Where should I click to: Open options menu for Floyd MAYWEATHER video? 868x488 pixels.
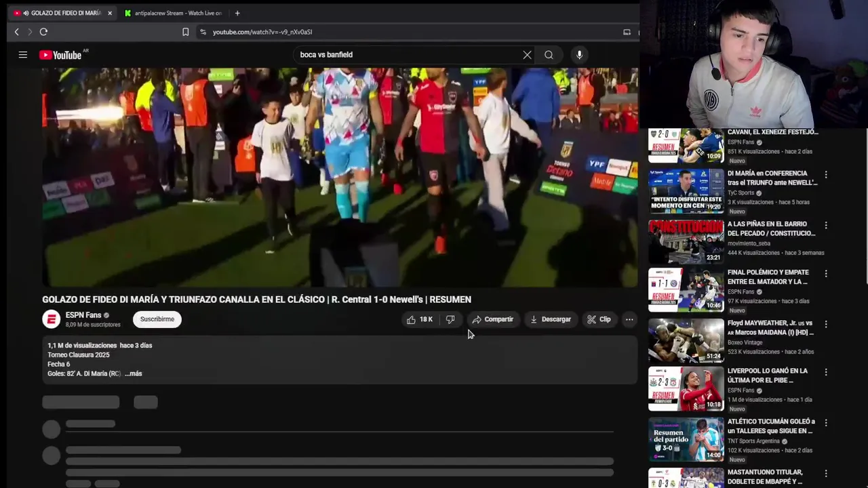click(x=825, y=324)
